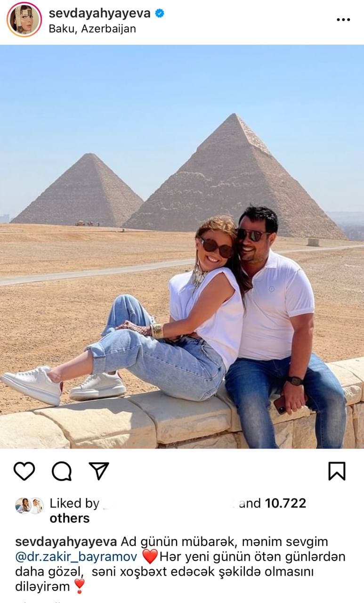Like the post with the heart icon
The image size is (364, 603).
(24, 471)
